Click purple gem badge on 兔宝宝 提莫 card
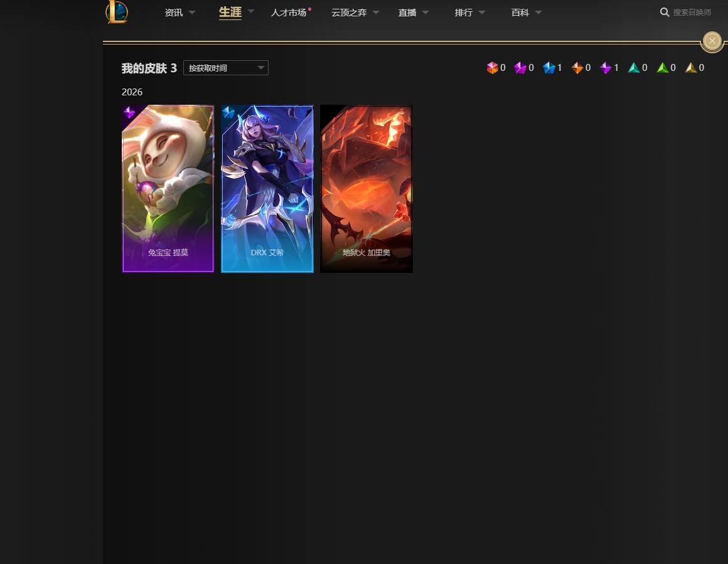 point(129,112)
